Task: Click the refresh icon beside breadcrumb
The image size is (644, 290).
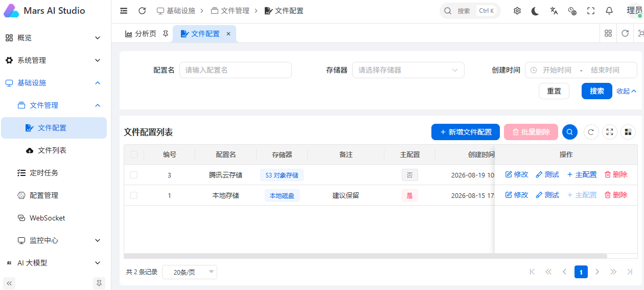Action: 142,11
